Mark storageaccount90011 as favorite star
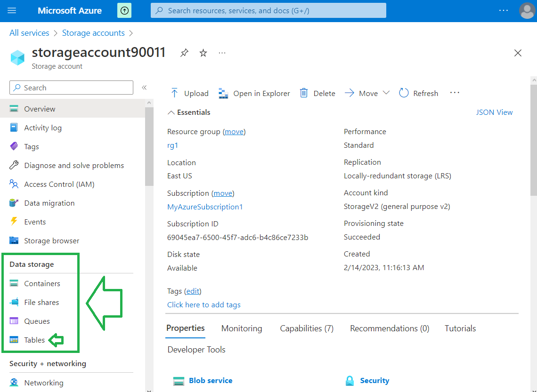Screen dimensions: 537x392 (203, 53)
